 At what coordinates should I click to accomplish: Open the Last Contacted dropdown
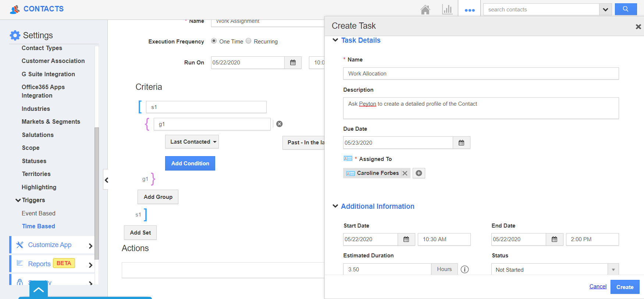[x=192, y=142]
